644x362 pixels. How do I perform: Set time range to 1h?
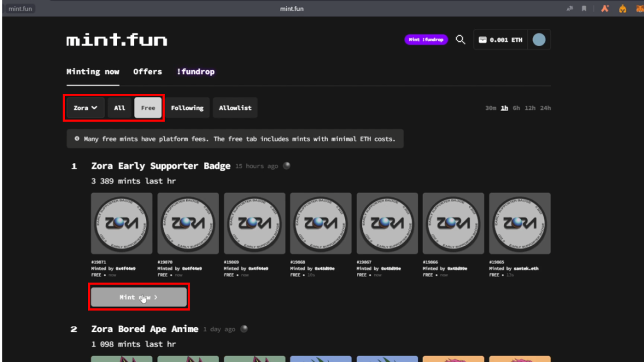[x=505, y=108]
